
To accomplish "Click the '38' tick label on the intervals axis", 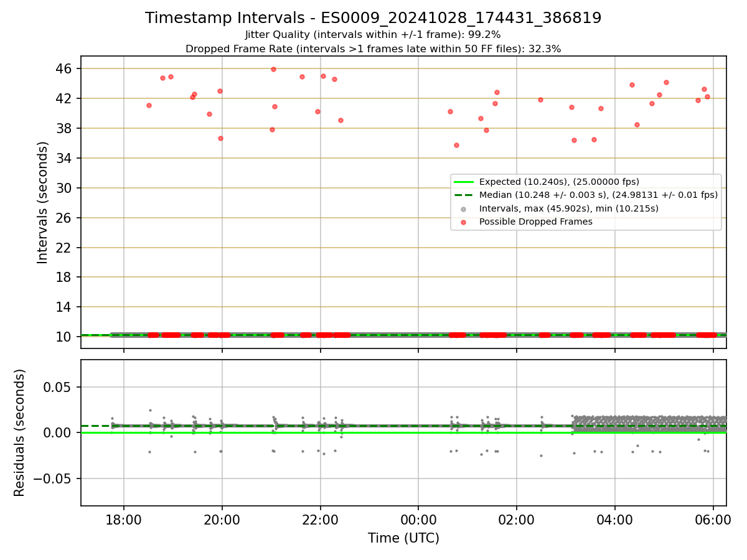I will point(65,128).
